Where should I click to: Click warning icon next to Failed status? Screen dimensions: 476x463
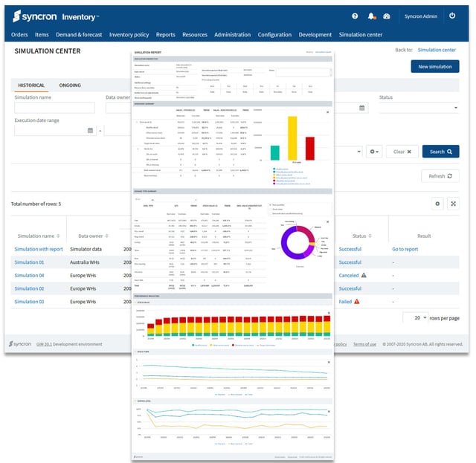coord(358,302)
